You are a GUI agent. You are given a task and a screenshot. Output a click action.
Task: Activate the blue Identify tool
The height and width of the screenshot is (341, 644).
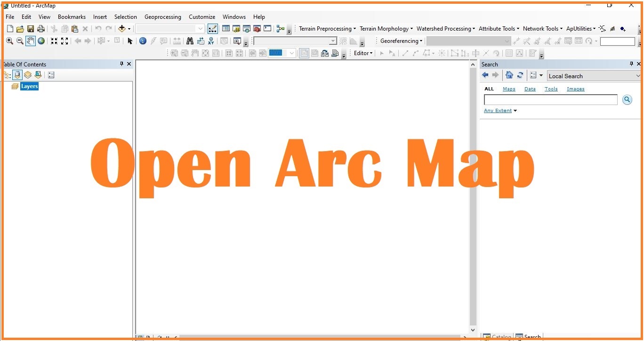point(143,41)
